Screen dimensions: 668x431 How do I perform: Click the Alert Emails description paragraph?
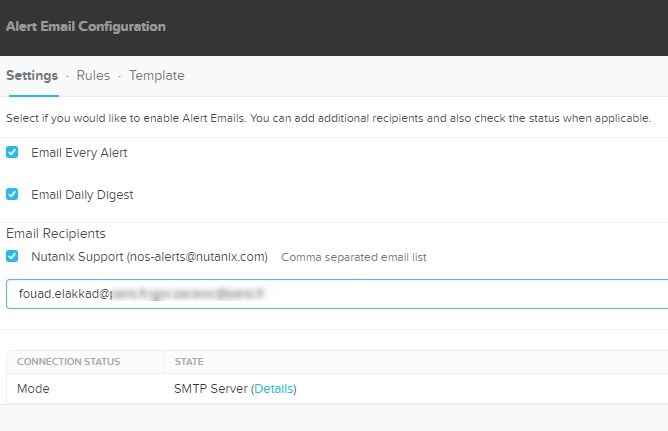tap(328, 118)
